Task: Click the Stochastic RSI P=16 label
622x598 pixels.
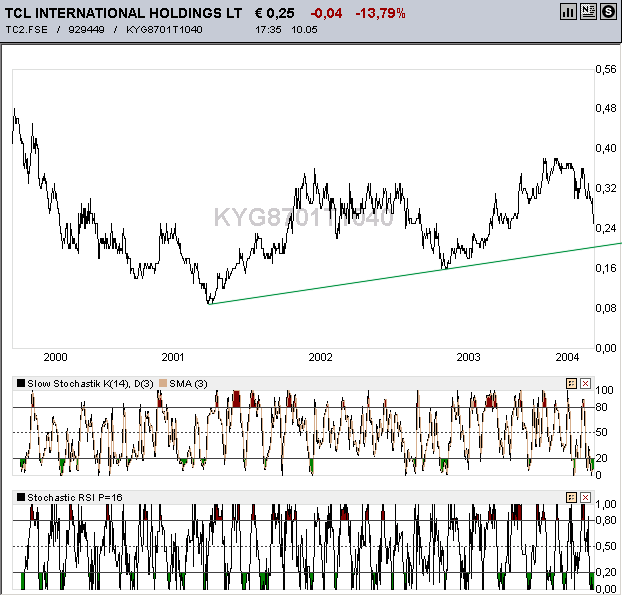Action: [x=75, y=497]
